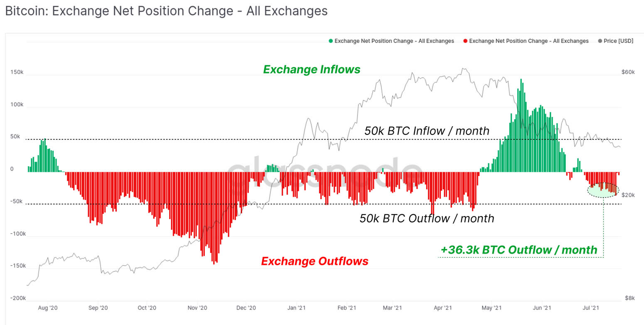Click the -150k left axis label

point(18,266)
